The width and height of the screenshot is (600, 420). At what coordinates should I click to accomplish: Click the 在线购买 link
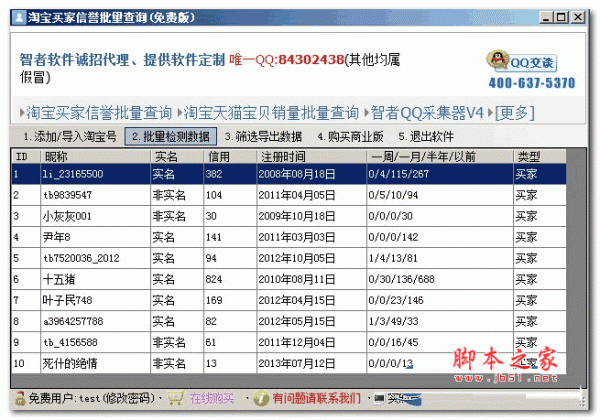coord(212,399)
